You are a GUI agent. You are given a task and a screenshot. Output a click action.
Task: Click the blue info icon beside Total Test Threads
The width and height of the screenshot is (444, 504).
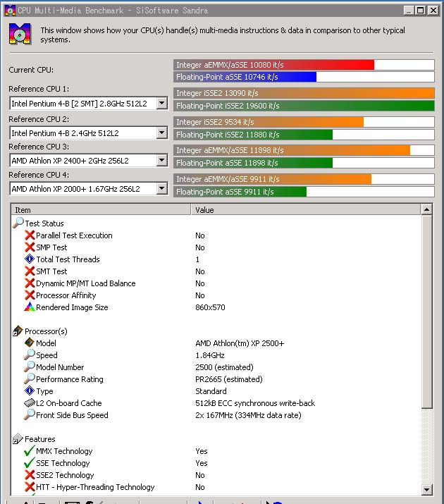click(x=30, y=259)
